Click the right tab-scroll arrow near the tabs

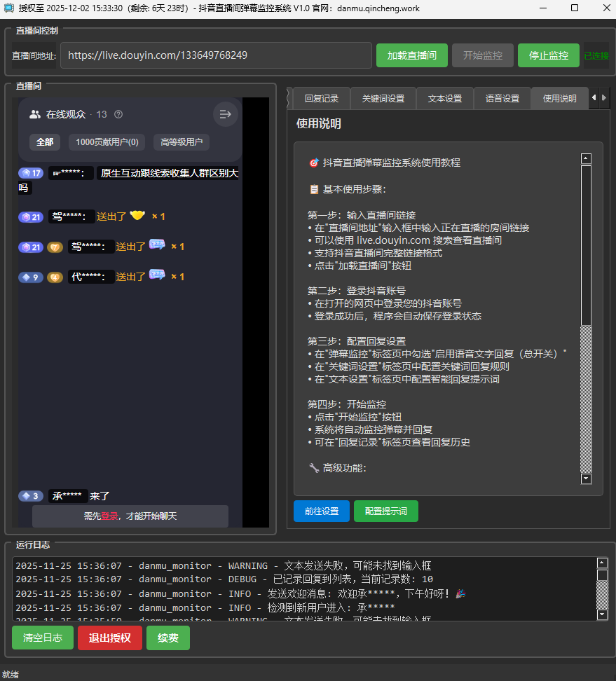[605, 98]
